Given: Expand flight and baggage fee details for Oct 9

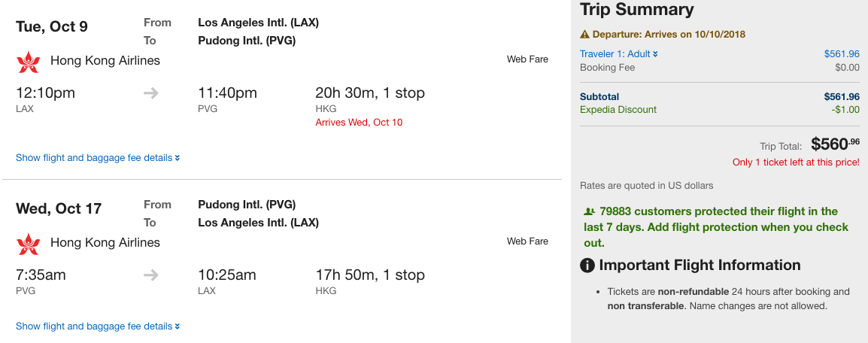Looking at the screenshot, I should [x=98, y=158].
